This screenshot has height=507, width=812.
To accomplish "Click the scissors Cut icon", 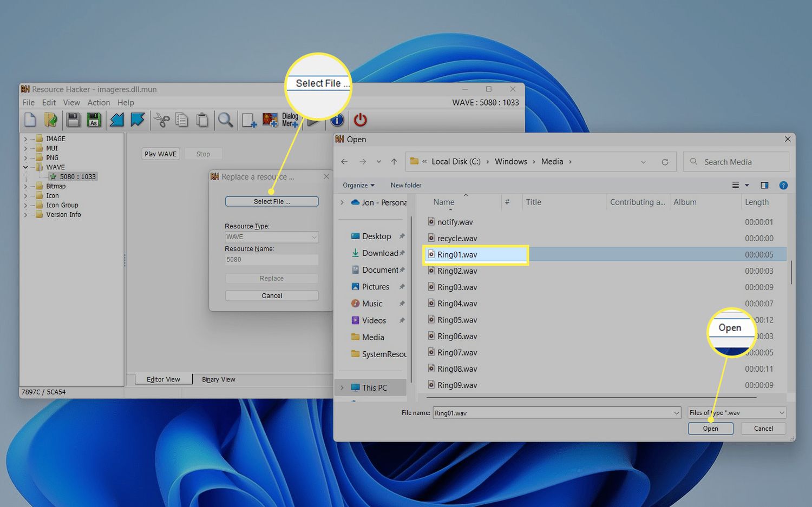I will 161,120.
